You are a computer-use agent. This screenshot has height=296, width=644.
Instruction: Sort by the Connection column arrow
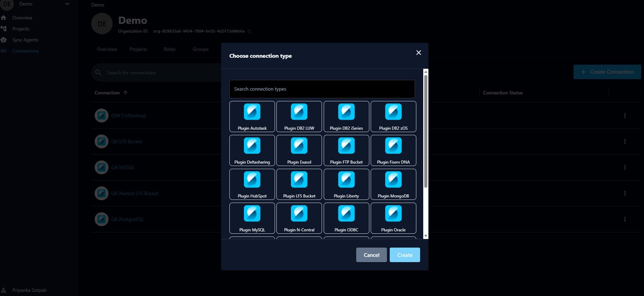[x=125, y=93]
